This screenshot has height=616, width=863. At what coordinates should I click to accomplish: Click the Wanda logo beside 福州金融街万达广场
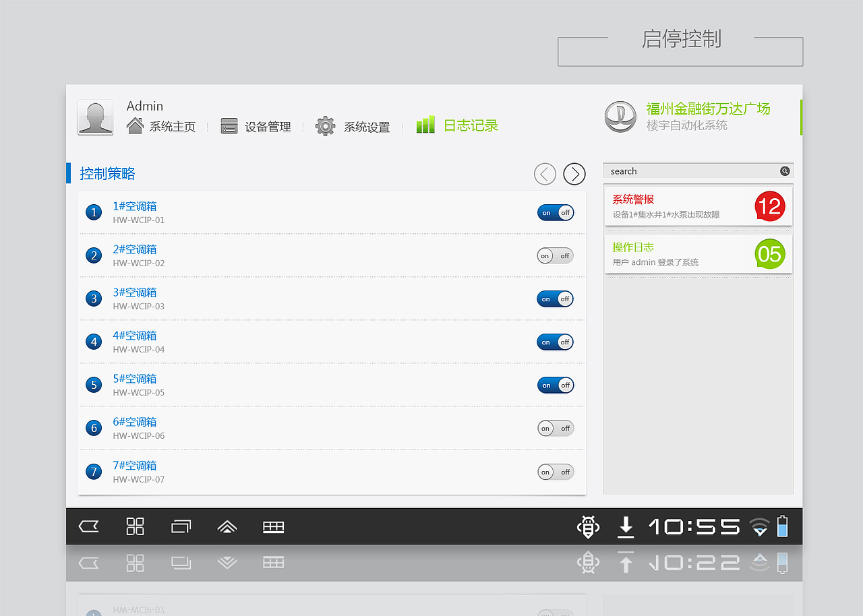point(620,117)
